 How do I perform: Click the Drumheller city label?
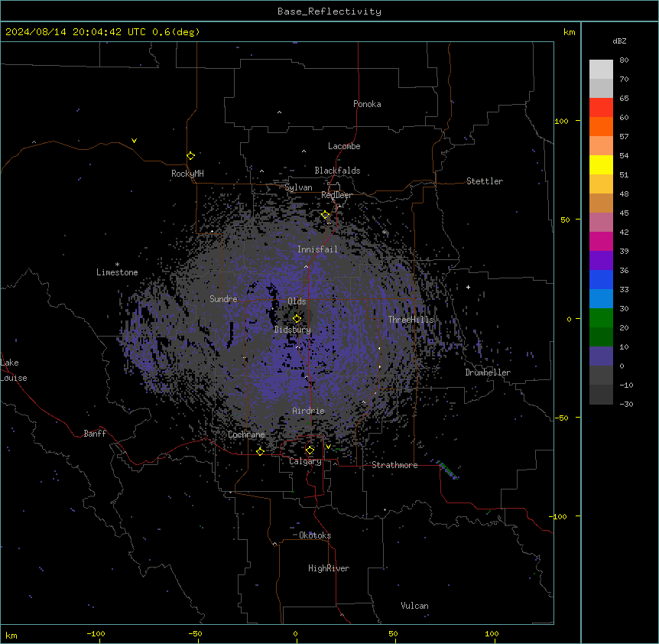(488, 372)
